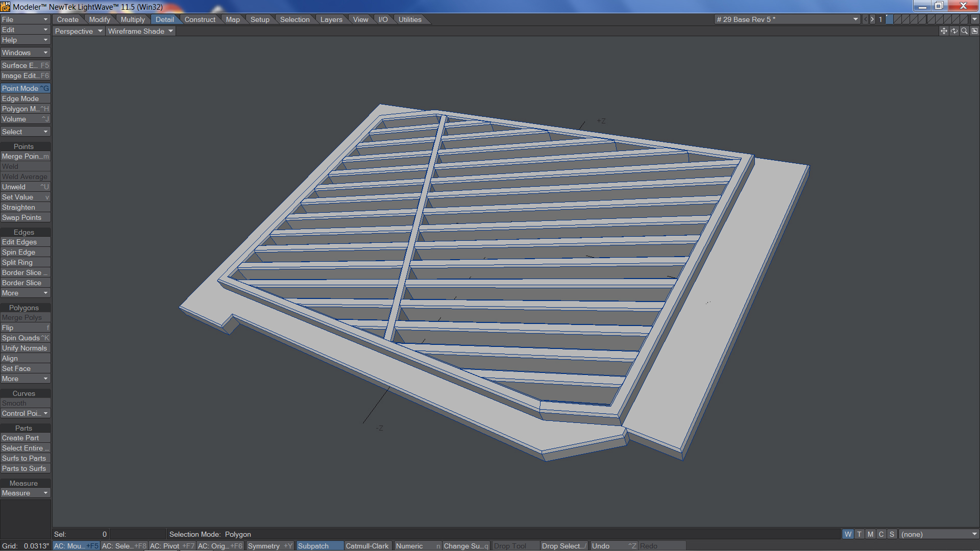Set Action Center to Mouse
Viewport: 980px width, 551px height.
(x=76, y=546)
